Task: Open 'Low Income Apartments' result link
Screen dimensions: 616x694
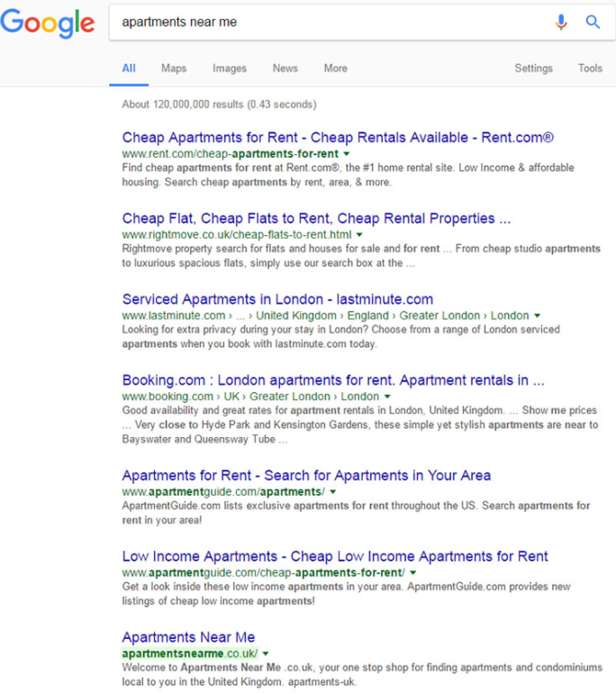Action: (335, 556)
